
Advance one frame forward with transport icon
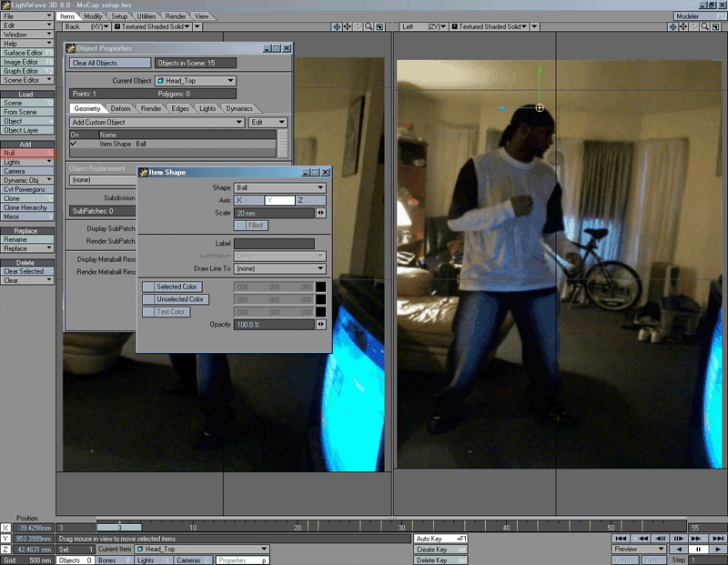click(x=677, y=538)
